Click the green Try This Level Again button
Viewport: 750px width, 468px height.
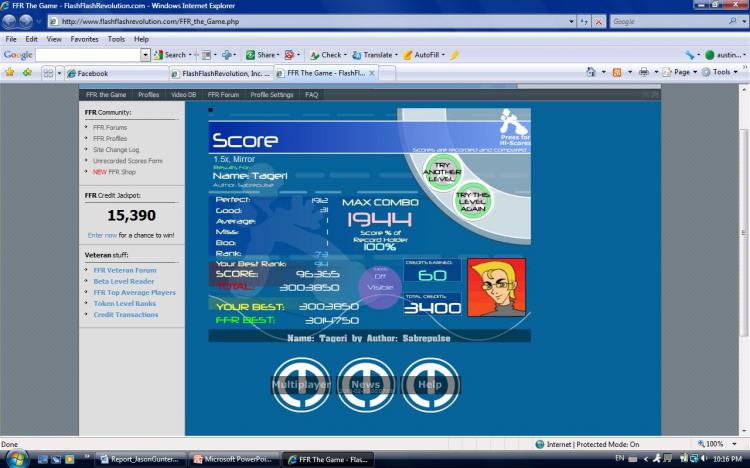click(473, 201)
